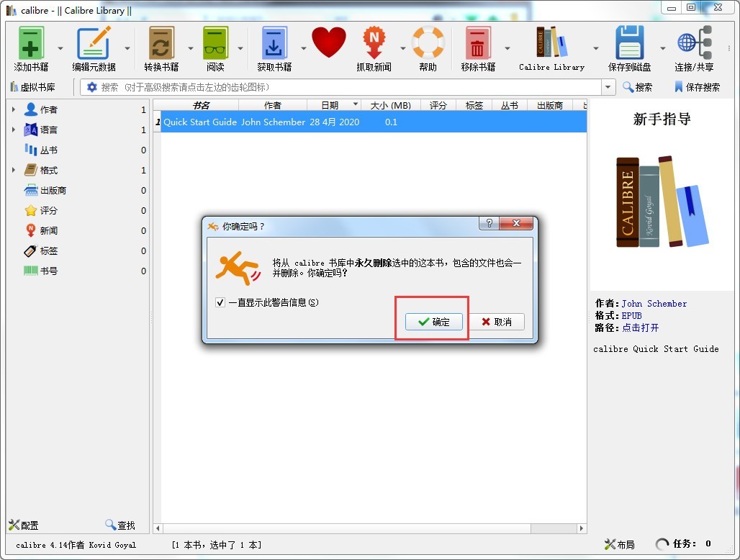
Task: Click 点击打开 path link
Action: click(640, 328)
